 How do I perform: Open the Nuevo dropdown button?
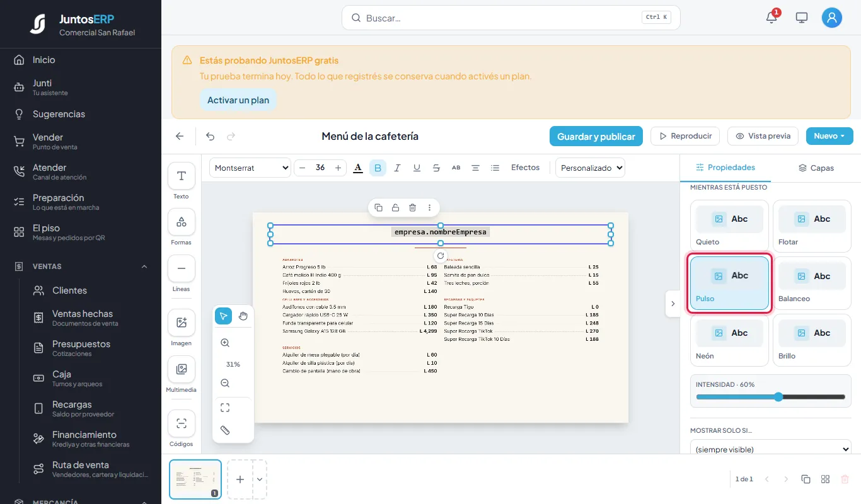click(x=829, y=136)
